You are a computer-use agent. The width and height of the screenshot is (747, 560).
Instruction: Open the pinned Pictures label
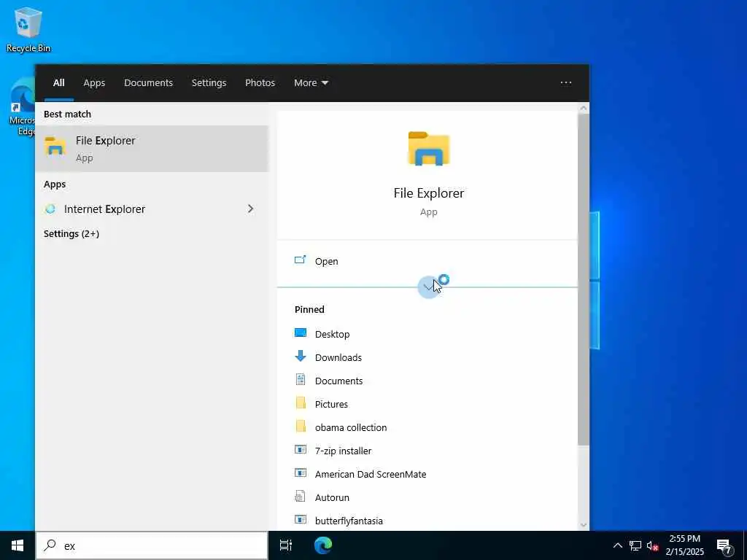tap(331, 404)
